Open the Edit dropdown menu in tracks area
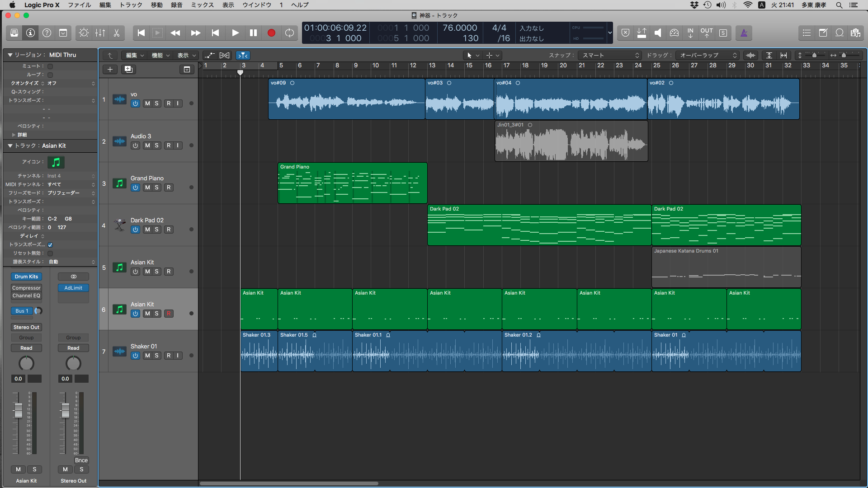This screenshot has height=488, width=868. 135,55
